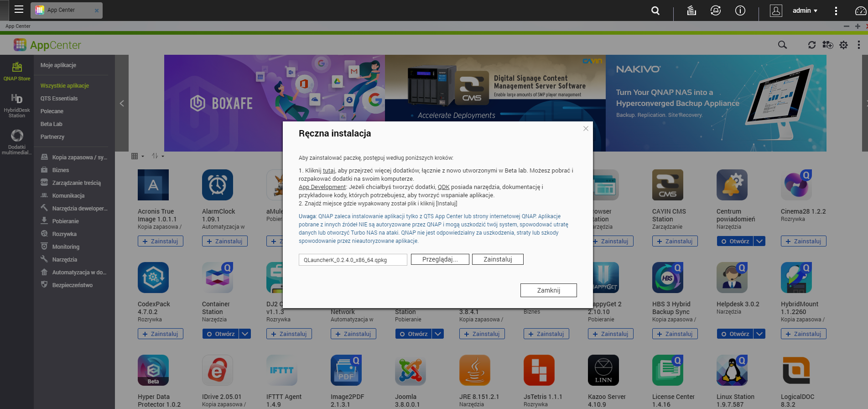Select HybridDesk Station in sidebar
Screen dimensions: 868x409
click(x=17, y=106)
